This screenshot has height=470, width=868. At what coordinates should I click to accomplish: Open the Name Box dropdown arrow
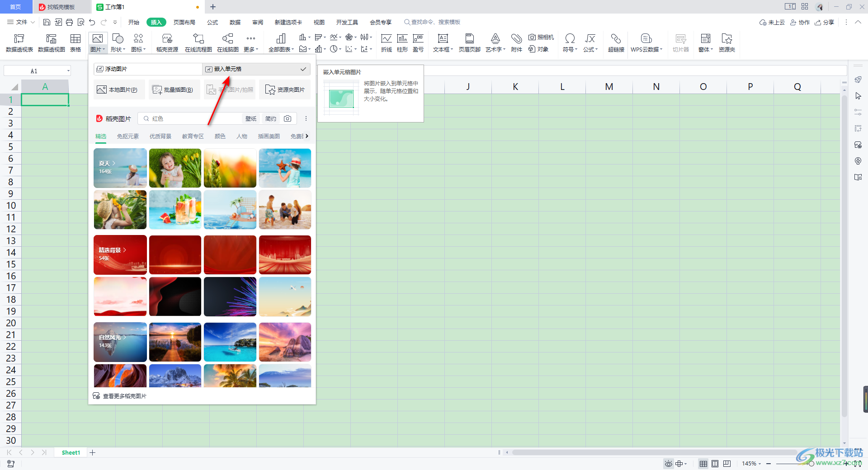[68, 71]
